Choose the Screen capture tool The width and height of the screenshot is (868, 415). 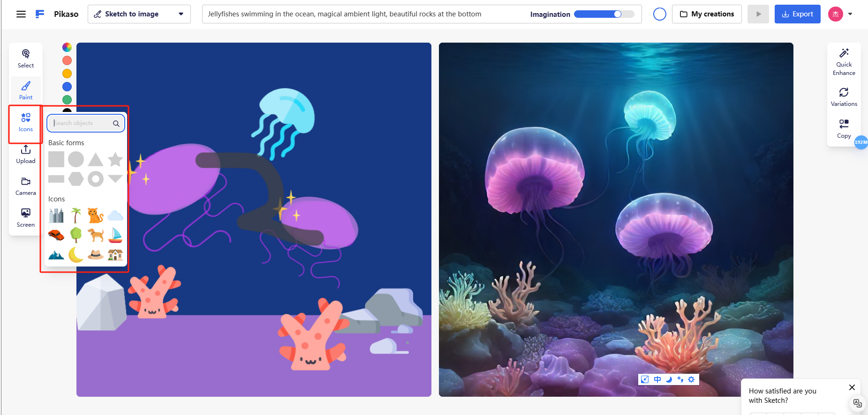[x=26, y=218]
